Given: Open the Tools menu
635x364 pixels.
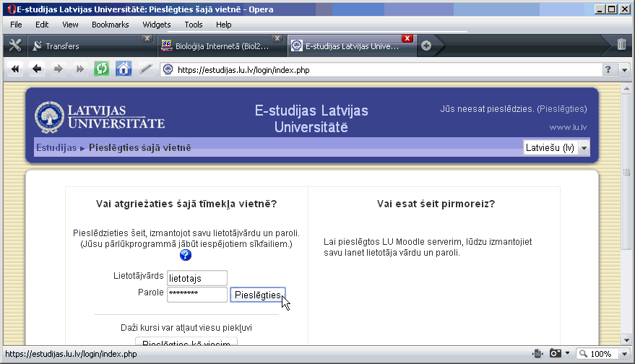Looking at the screenshot, I should [193, 25].
